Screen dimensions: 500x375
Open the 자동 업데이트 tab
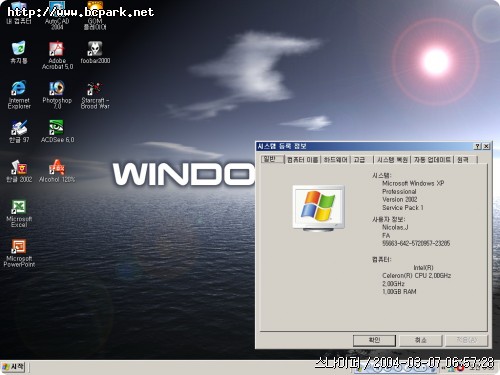(x=432, y=160)
